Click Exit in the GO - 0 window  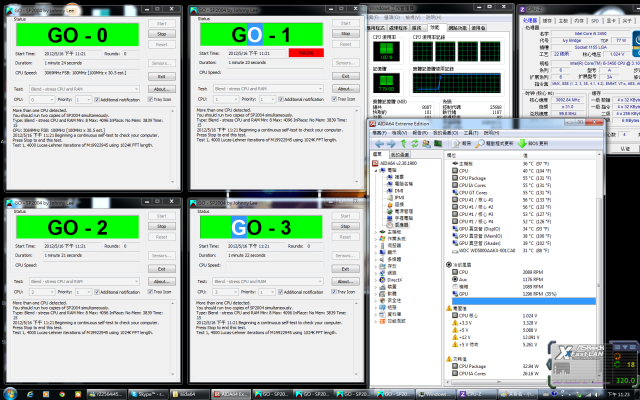[162, 77]
